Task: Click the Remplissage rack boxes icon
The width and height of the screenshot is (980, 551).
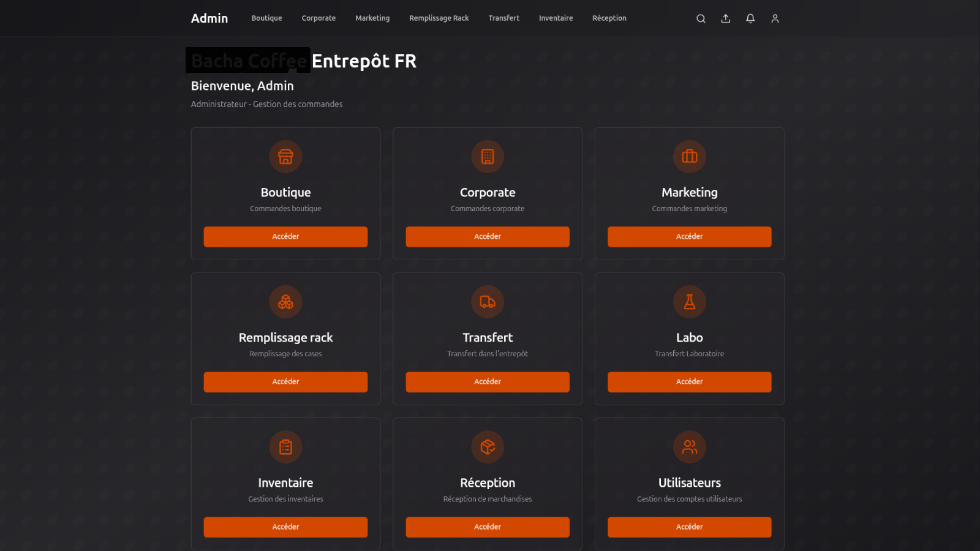Action: coord(285,302)
